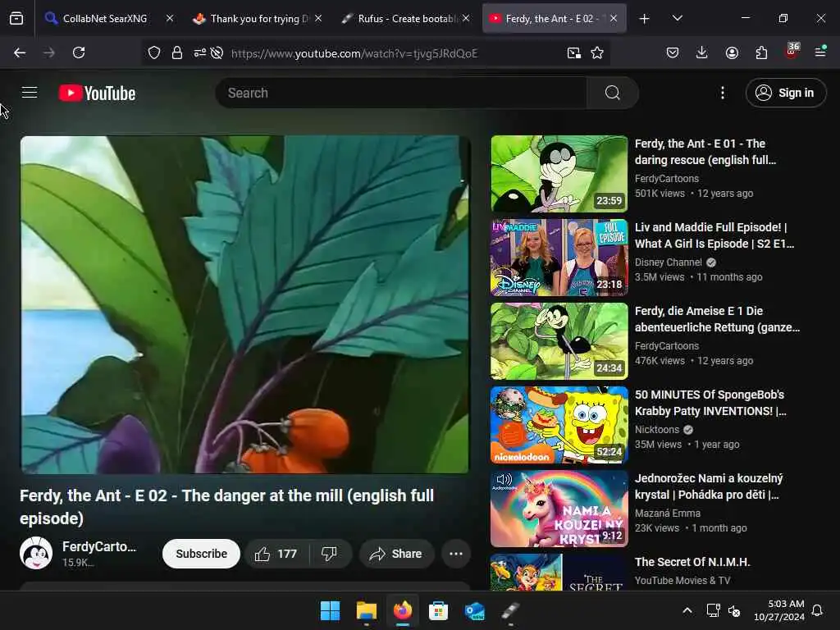The height and width of the screenshot is (630, 840).
Task: Go back to the previous page
Action: coord(20,52)
